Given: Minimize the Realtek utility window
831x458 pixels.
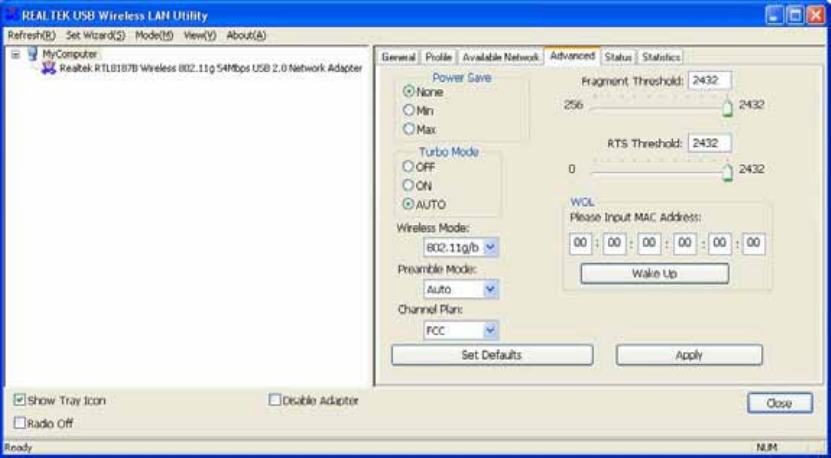Looking at the screenshot, I should pos(774,15).
